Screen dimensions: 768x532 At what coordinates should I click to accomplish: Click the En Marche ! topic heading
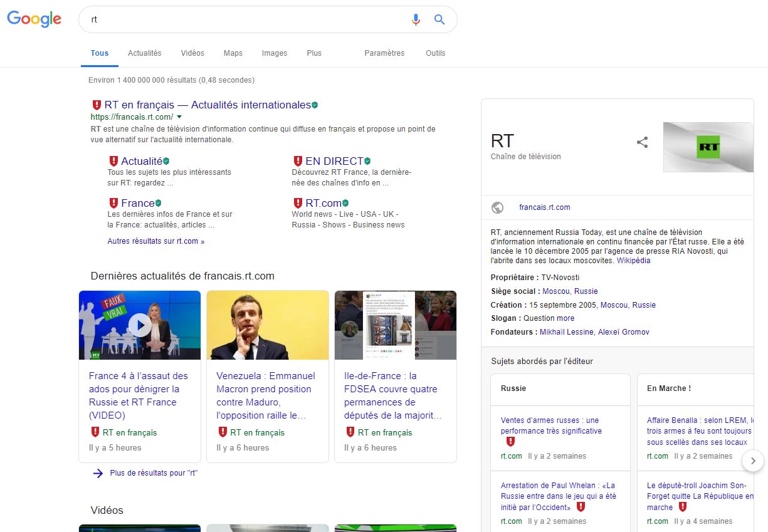669,389
